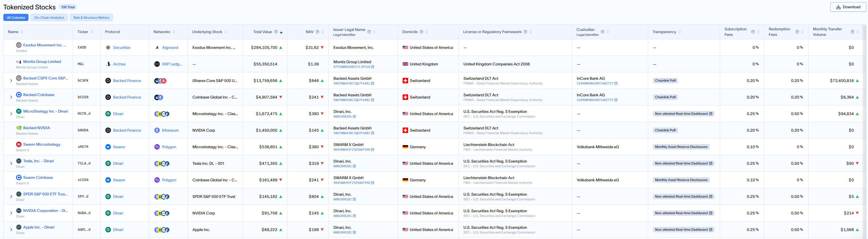
Task: Expand the Apple Inc. - Dinari row
Action: (11, 230)
